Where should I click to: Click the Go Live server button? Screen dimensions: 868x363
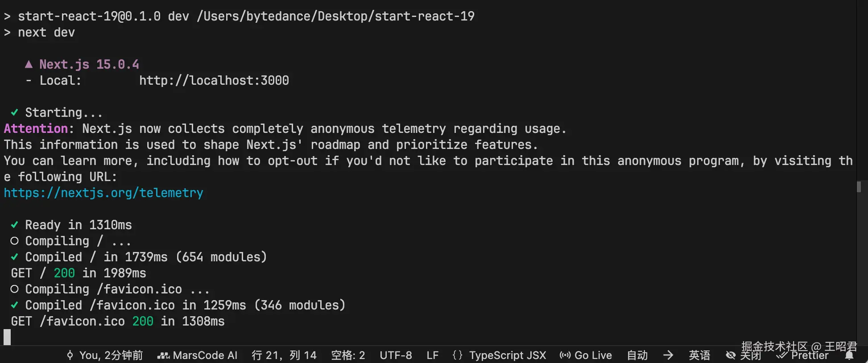(586, 355)
